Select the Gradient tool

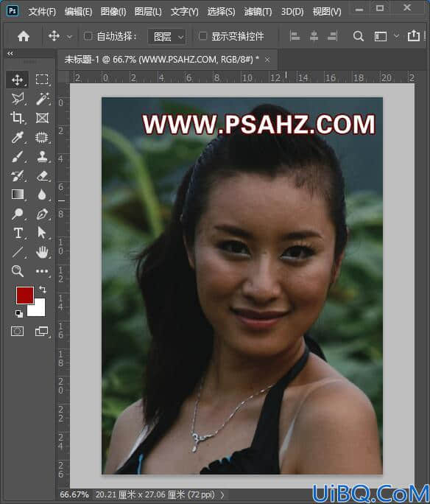pos(18,195)
